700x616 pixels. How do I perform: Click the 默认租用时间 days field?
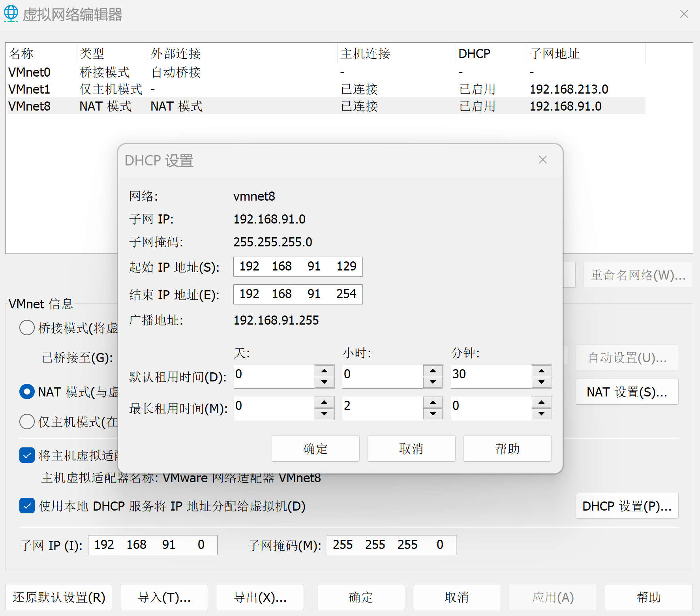coord(274,376)
